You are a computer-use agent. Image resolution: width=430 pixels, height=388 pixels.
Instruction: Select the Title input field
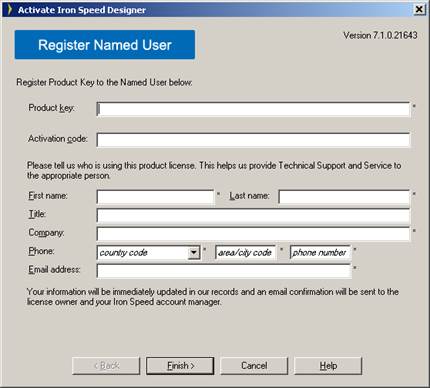(253, 216)
